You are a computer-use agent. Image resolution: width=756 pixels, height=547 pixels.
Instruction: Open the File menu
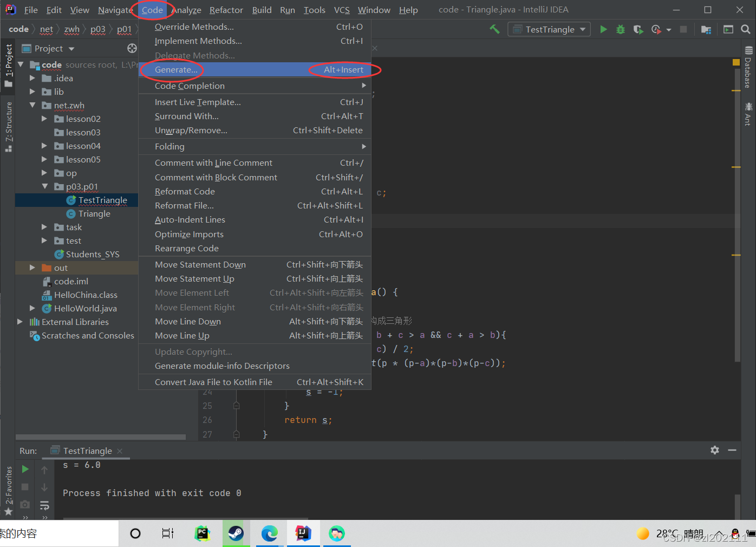pos(31,10)
